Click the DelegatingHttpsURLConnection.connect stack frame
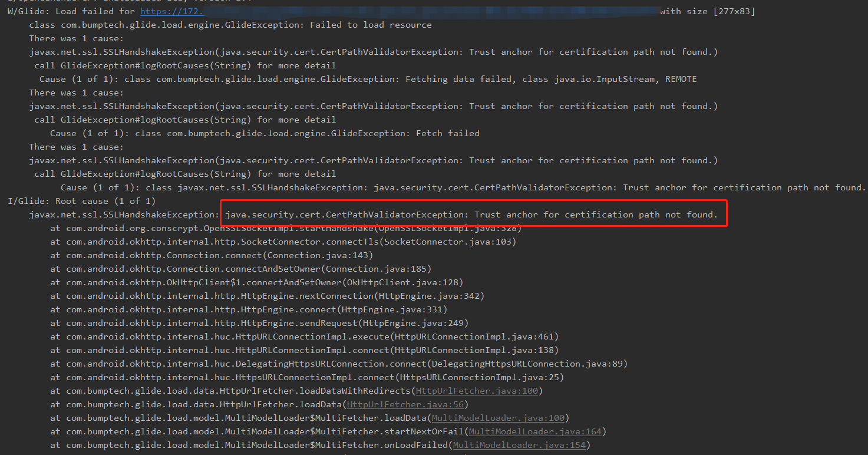This screenshot has height=455, width=868. tap(339, 364)
